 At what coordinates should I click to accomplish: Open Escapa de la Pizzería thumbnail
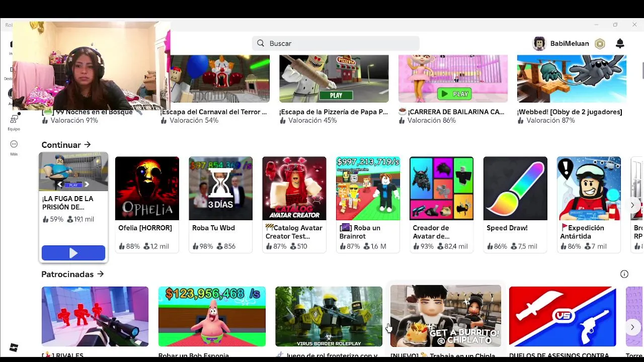click(x=334, y=79)
